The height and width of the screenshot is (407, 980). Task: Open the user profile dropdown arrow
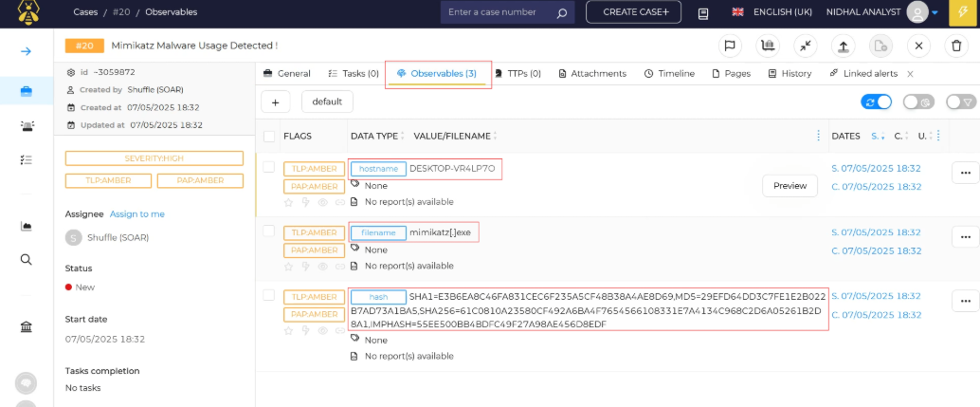coord(935,13)
